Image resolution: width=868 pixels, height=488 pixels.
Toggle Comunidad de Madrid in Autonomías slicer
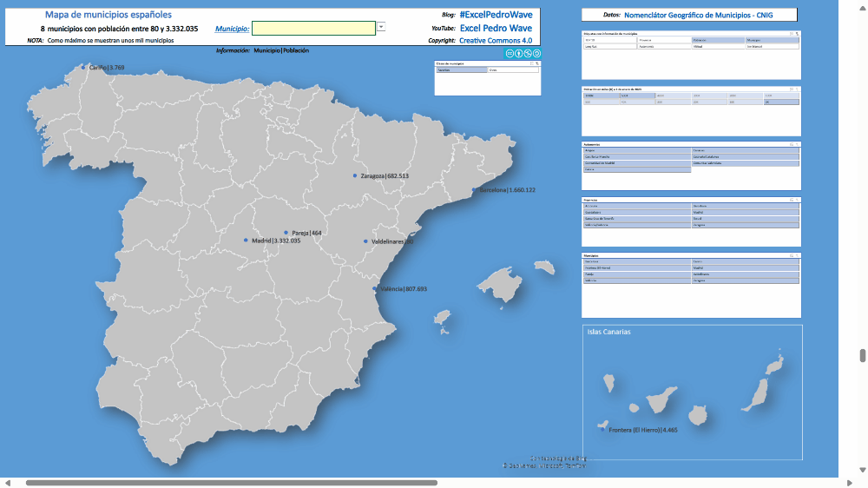[x=637, y=163]
